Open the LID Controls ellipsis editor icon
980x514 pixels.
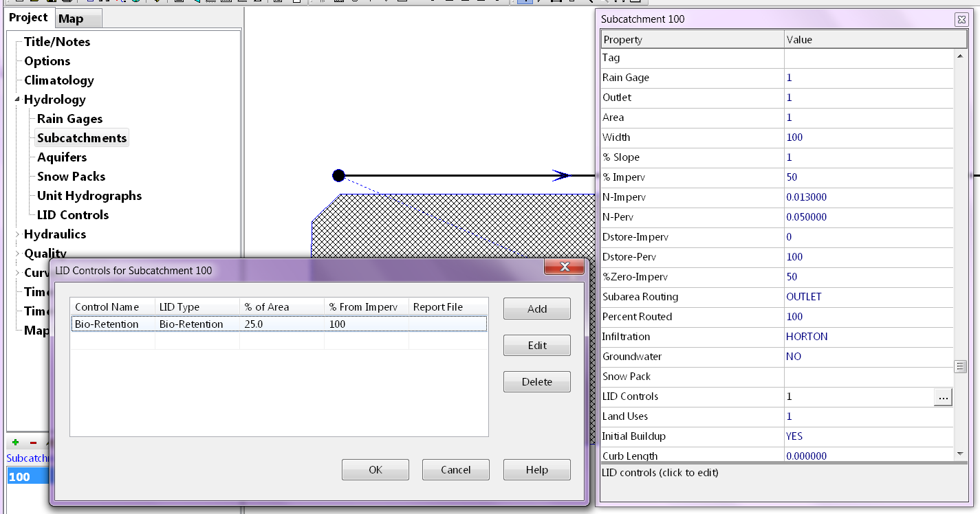pos(943,397)
